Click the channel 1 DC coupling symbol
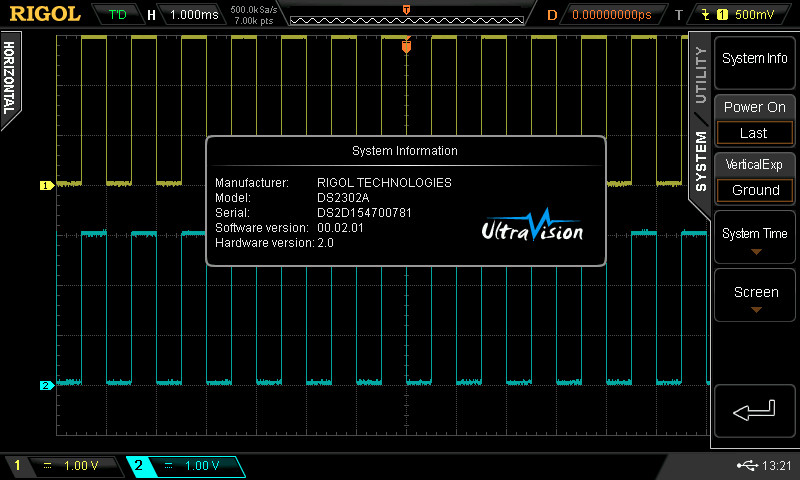Screen dimensions: 800x480 tap(47, 465)
